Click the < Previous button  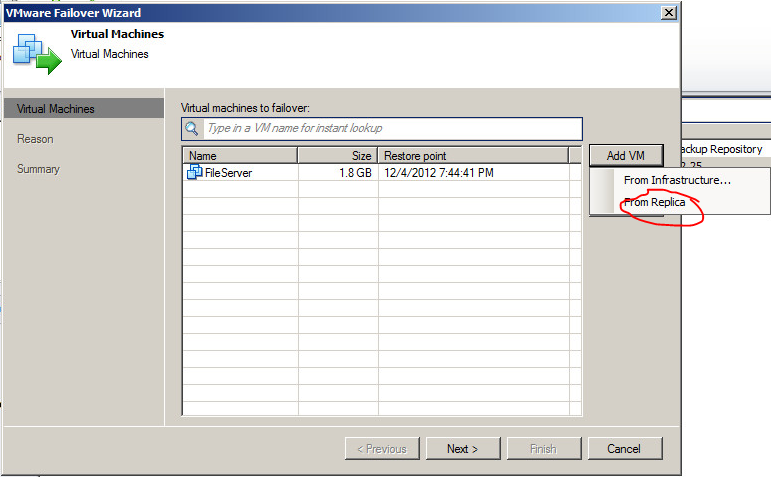coord(382,448)
